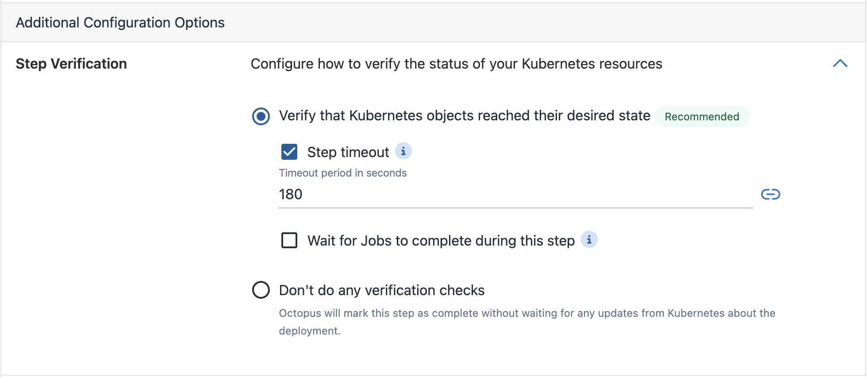Expand the Additional Configuration Options header
Viewport: 868px width, 377px height.
click(120, 22)
